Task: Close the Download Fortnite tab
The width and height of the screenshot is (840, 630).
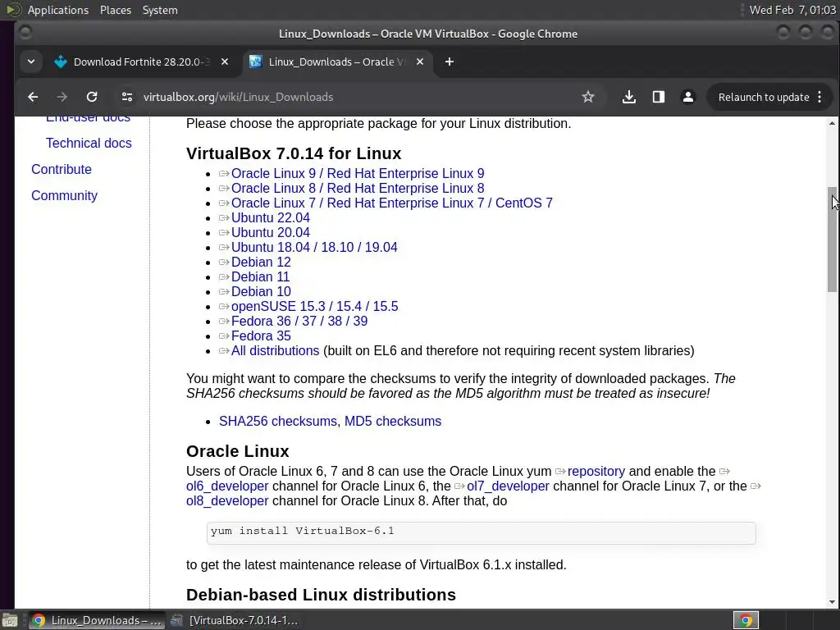Action: click(x=225, y=62)
